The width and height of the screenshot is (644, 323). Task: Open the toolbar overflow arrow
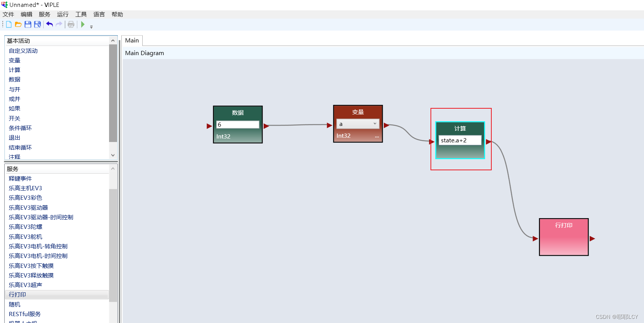pyautogui.click(x=91, y=27)
